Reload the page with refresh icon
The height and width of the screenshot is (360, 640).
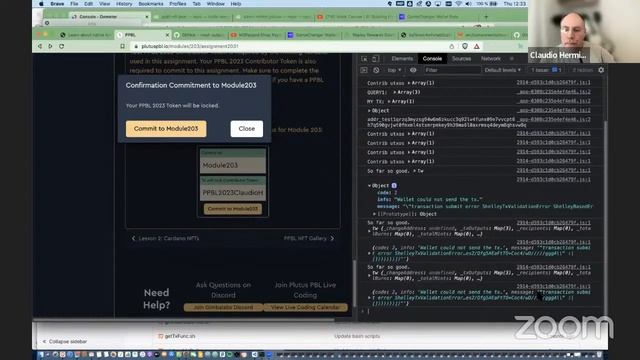click(62, 46)
